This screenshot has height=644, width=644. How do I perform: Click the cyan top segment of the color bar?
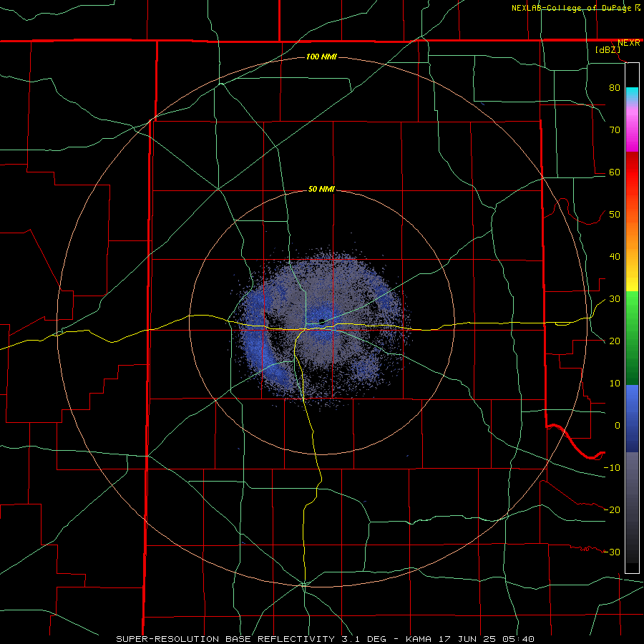(x=632, y=94)
